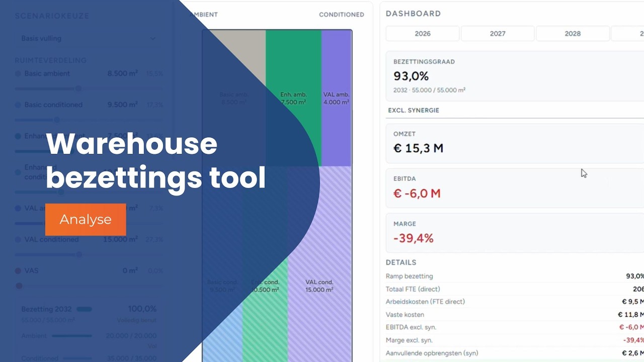The width and height of the screenshot is (644, 362).
Task: Adjust the Basic conditioned slider handle
Action: tap(57, 120)
